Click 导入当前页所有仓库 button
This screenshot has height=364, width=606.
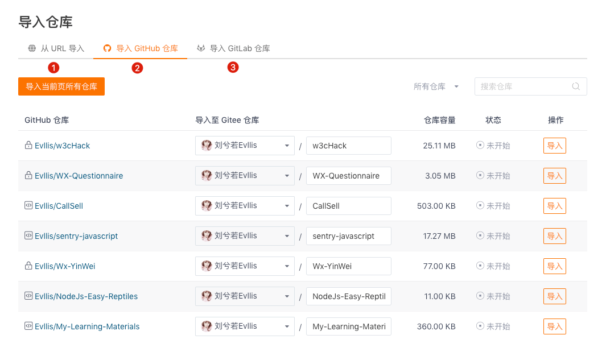pos(61,86)
